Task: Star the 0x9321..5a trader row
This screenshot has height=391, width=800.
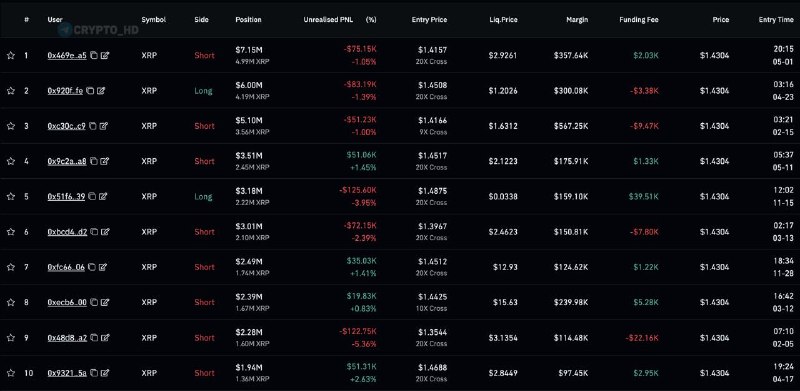Action: click(x=11, y=373)
